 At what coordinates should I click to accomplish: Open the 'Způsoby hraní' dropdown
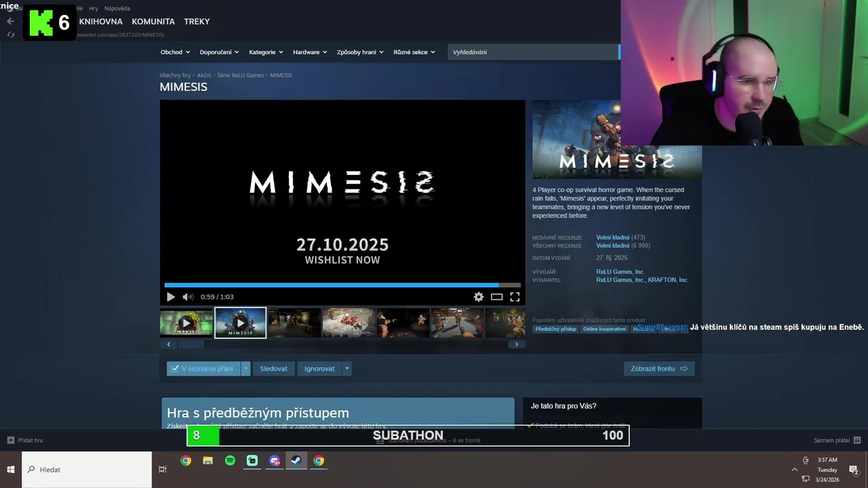pos(360,52)
